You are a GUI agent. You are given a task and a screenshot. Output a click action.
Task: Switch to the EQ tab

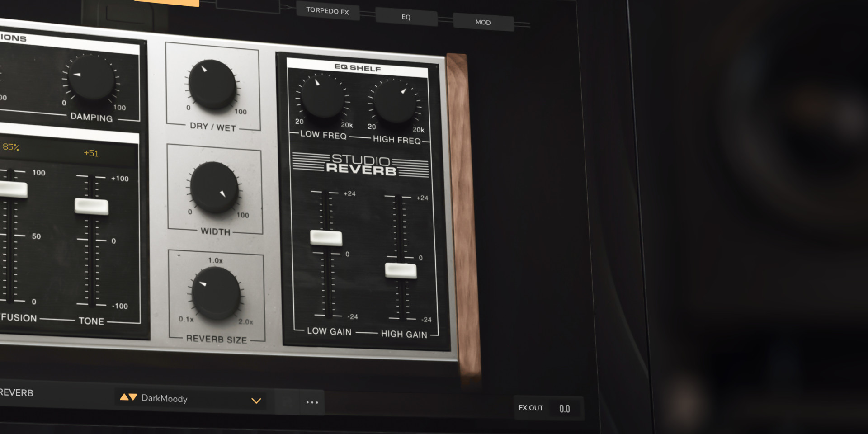406,17
